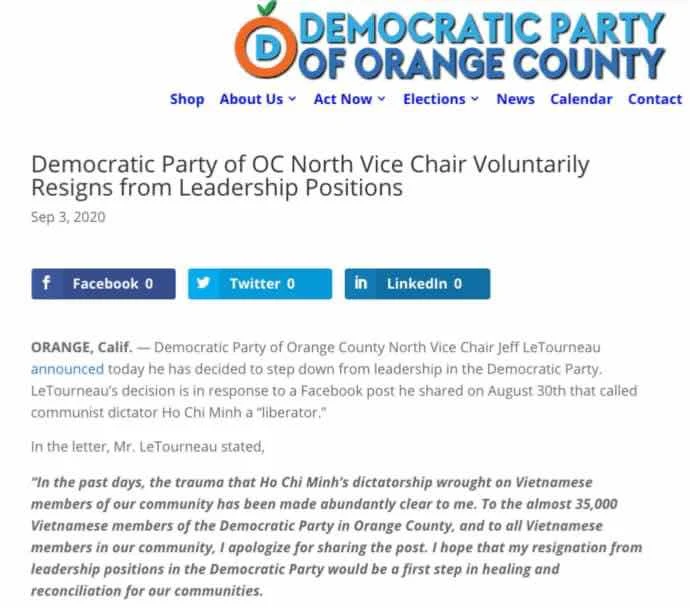Follow the "announced" hyperlink
690x608 pixels.
click(67, 369)
